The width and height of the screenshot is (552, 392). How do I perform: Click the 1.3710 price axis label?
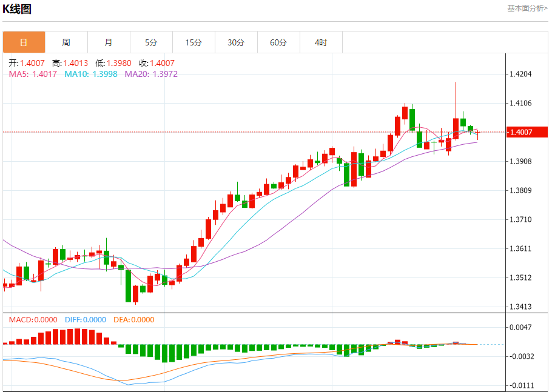tap(520, 220)
